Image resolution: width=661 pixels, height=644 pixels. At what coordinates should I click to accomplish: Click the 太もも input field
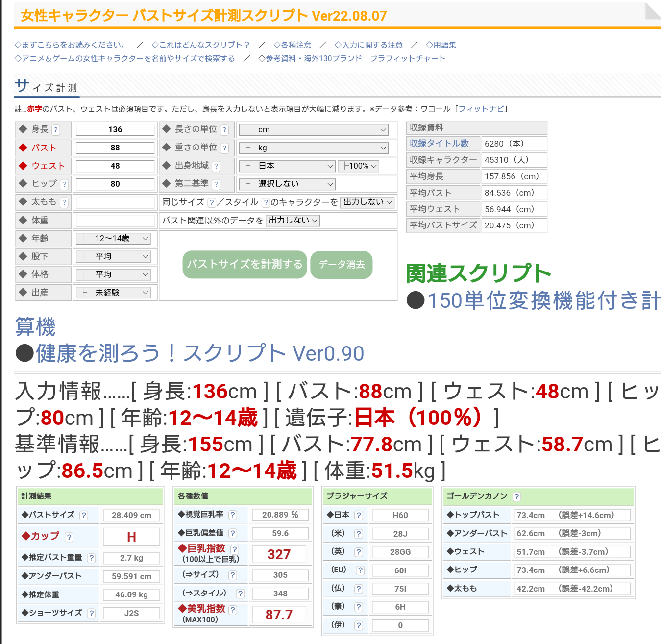[115, 202]
